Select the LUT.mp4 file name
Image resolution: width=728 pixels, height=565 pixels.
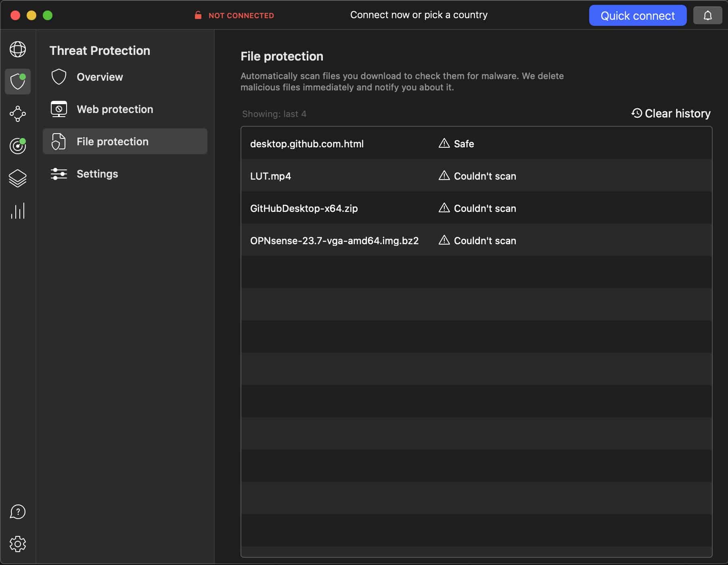point(270,176)
